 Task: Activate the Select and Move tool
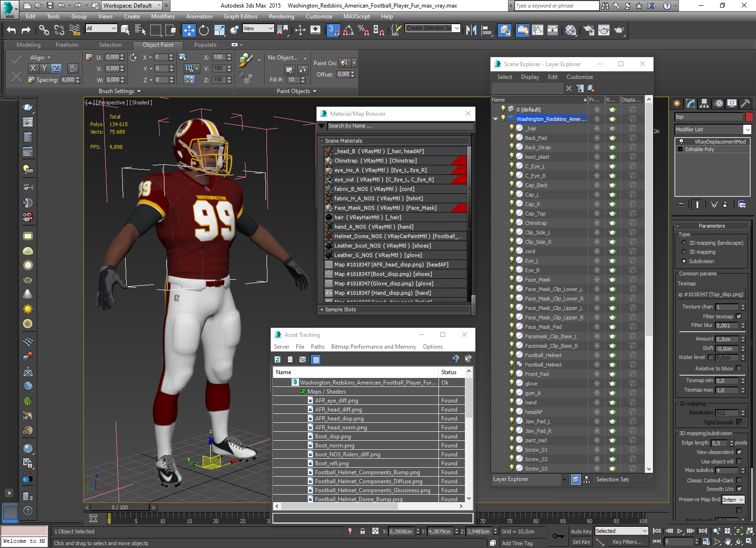pyautogui.click(x=189, y=30)
